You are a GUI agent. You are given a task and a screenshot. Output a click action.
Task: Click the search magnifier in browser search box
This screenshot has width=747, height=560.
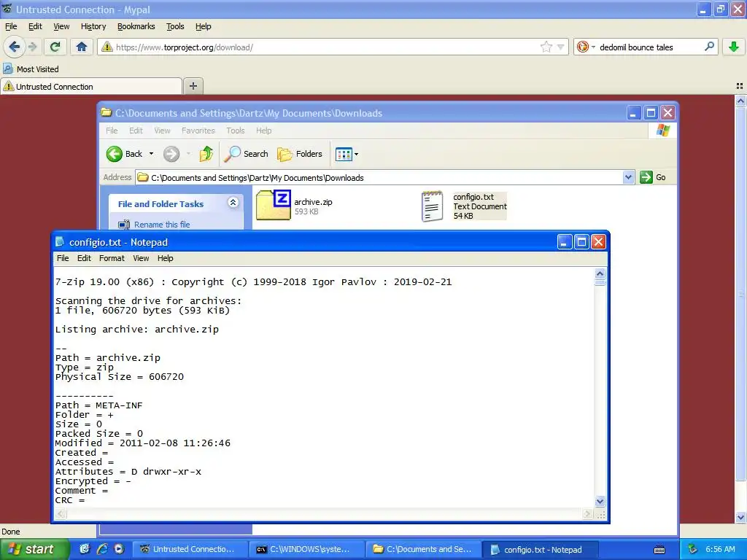(709, 47)
